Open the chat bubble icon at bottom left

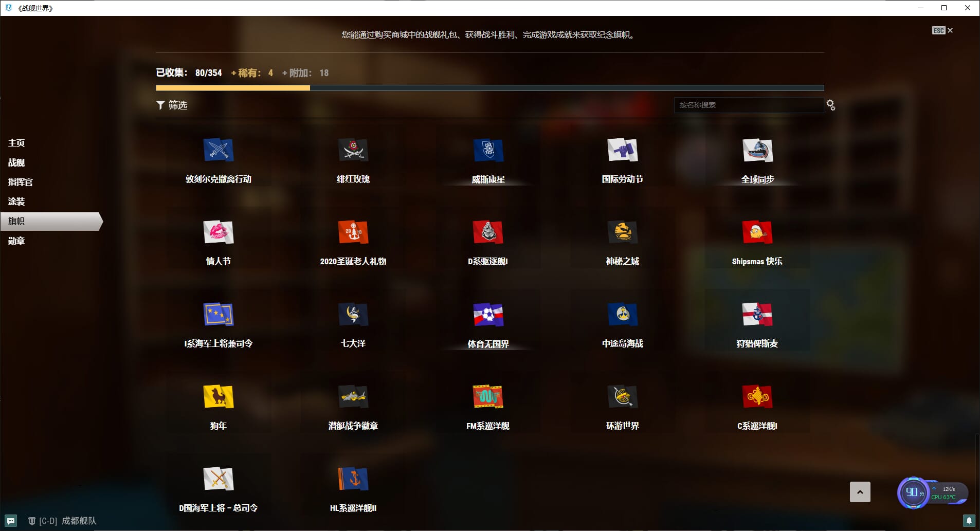click(11, 521)
